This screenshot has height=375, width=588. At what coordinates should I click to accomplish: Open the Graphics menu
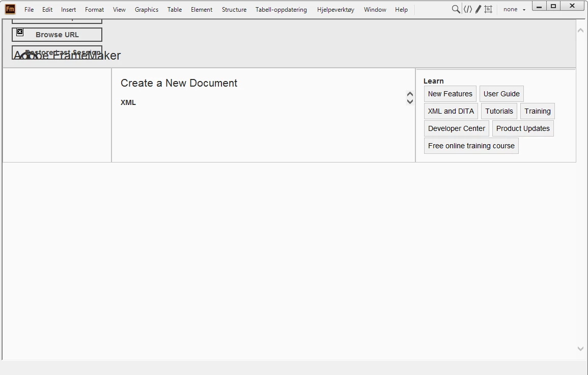[x=147, y=10]
